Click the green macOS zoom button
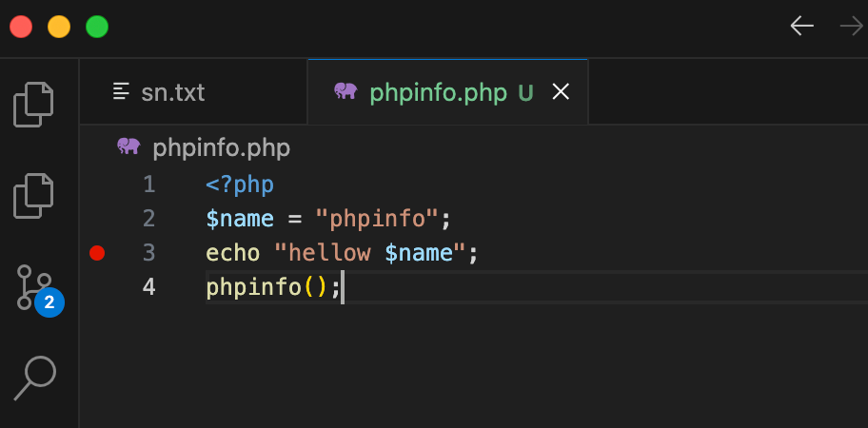Screen dimensions: 868x428 [x=97, y=27]
